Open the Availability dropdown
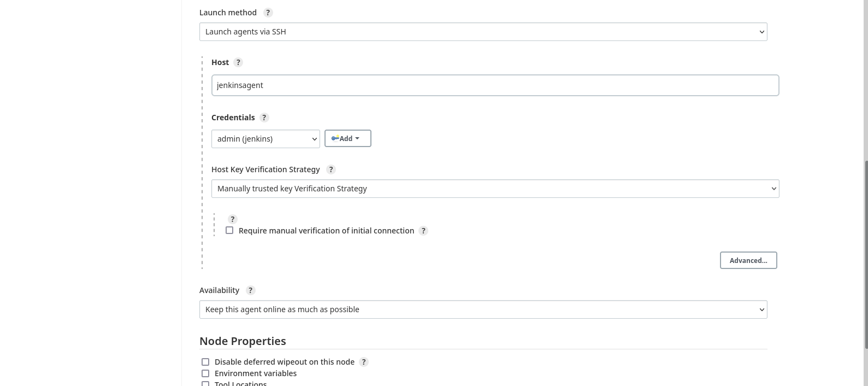The width and height of the screenshot is (868, 386). tap(483, 309)
